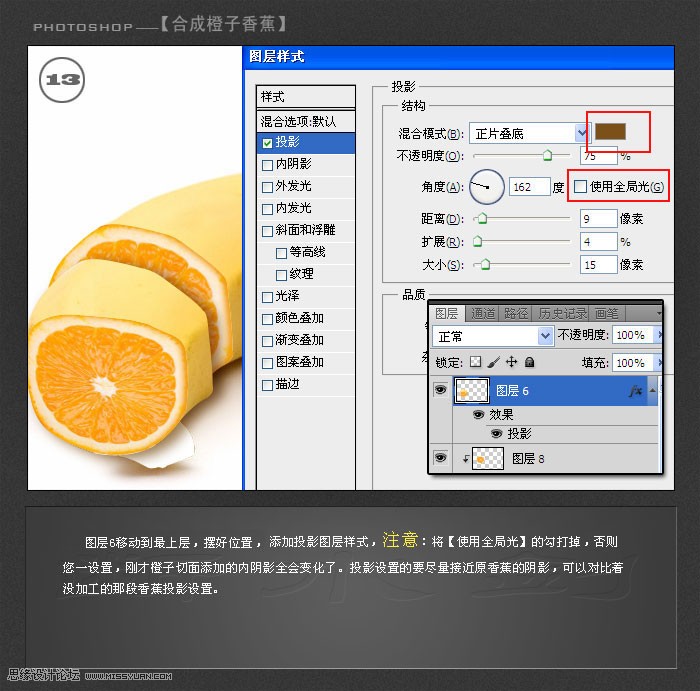Click 扩展 input field showing 4
700x691 pixels.
tap(598, 241)
